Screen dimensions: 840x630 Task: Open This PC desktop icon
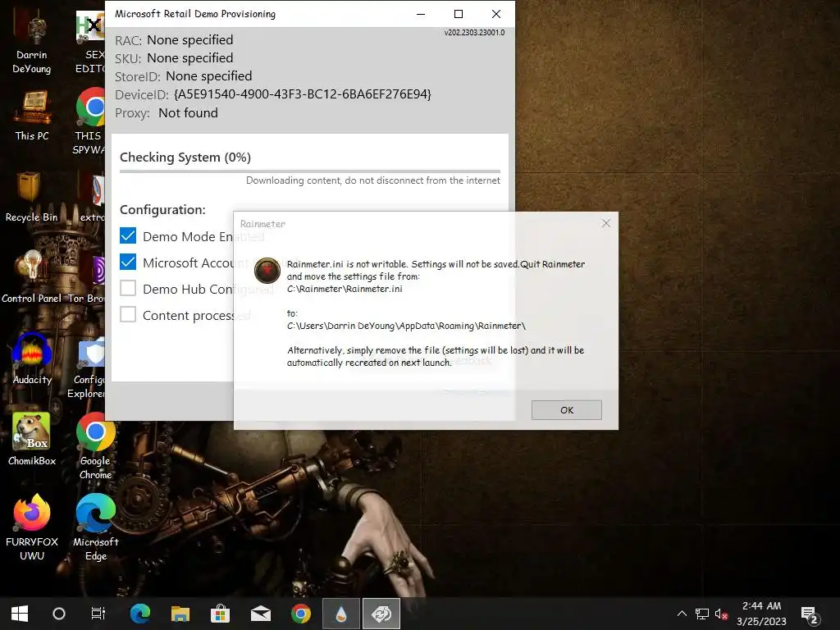pyautogui.click(x=32, y=115)
